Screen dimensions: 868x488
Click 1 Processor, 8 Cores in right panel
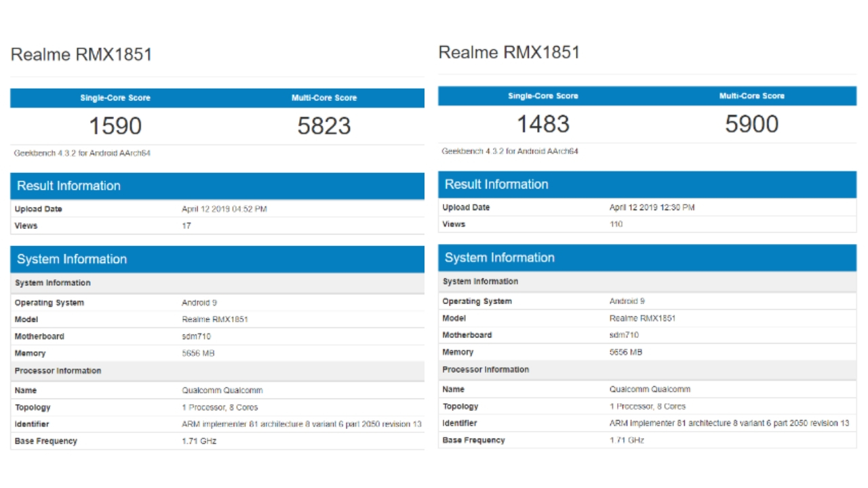pyautogui.click(x=648, y=407)
